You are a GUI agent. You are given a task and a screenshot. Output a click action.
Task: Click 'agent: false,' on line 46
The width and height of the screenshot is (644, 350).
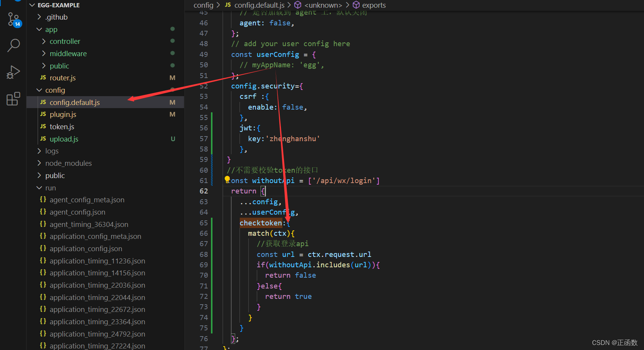tap(267, 23)
